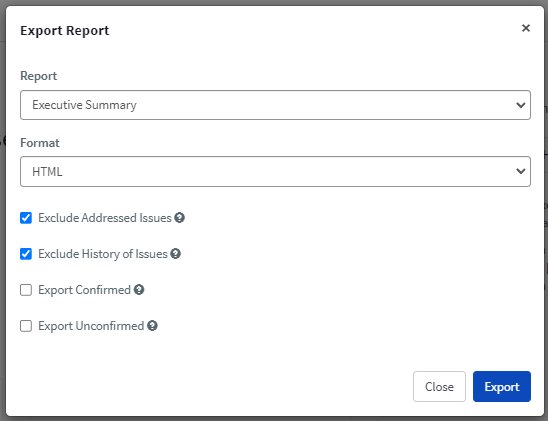Click the Export button
Screen dimensions: 548x421
[502, 386]
